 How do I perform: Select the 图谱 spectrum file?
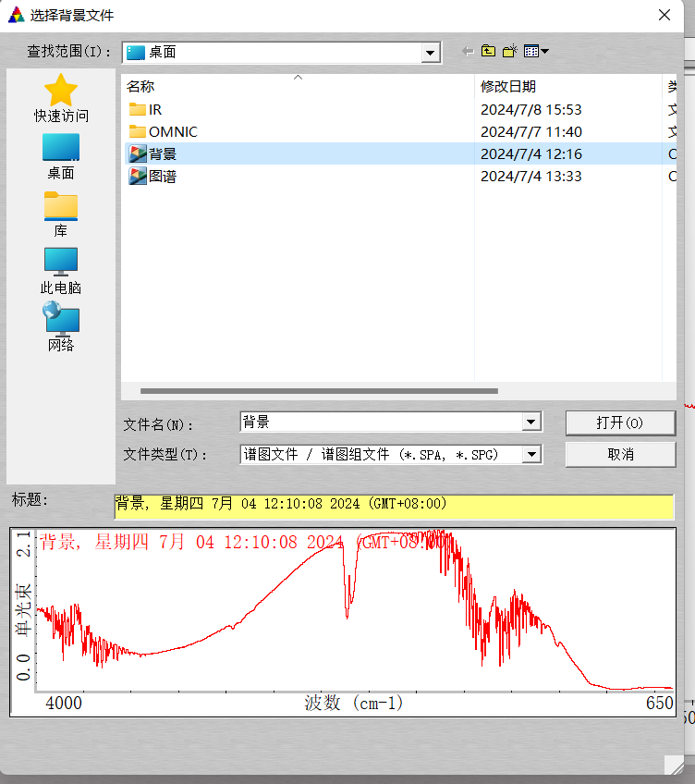tap(162, 177)
